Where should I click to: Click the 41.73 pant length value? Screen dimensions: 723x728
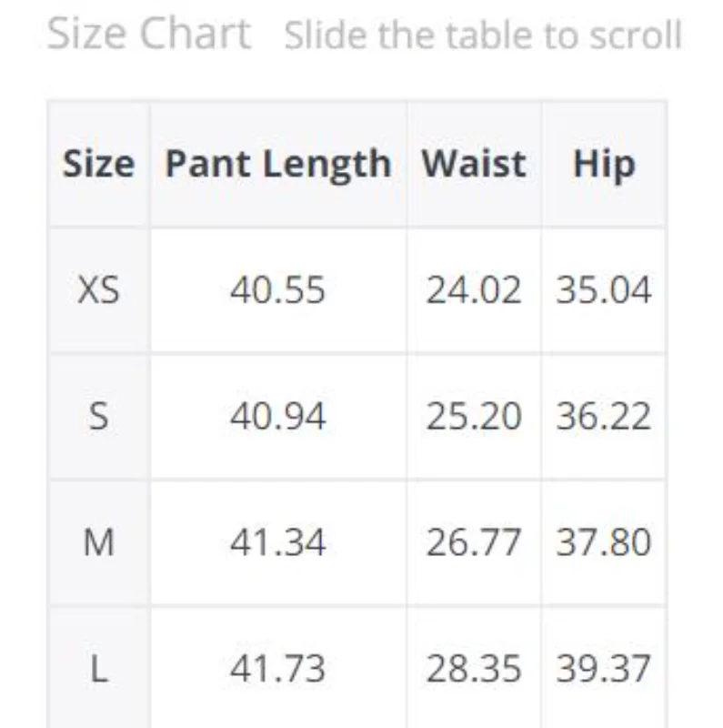point(277,669)
